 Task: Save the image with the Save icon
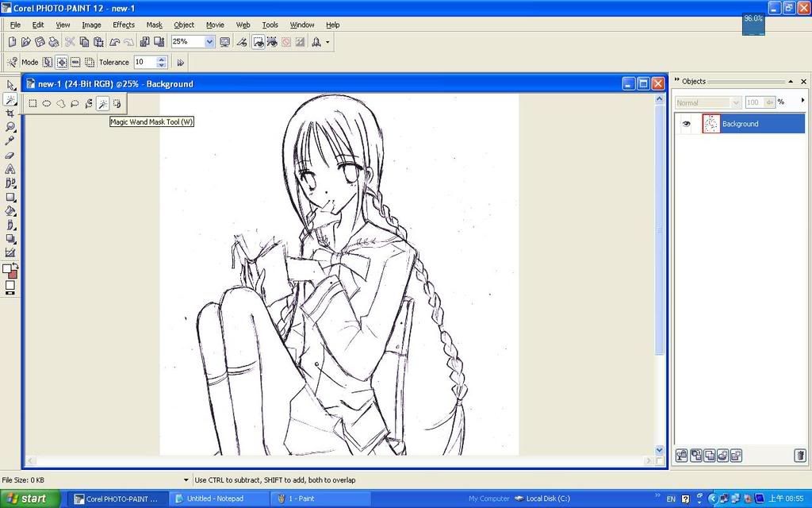(40, 42)
